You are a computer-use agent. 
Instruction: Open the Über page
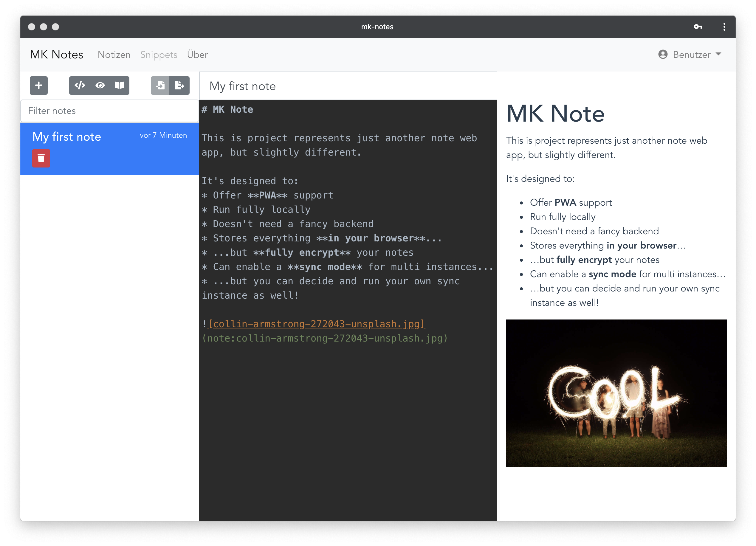[197, 55]
